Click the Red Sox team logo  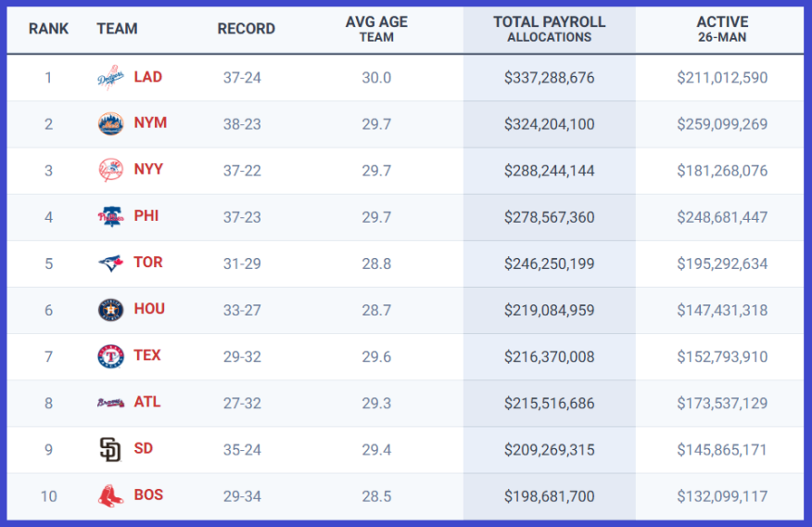pos(111,495)
